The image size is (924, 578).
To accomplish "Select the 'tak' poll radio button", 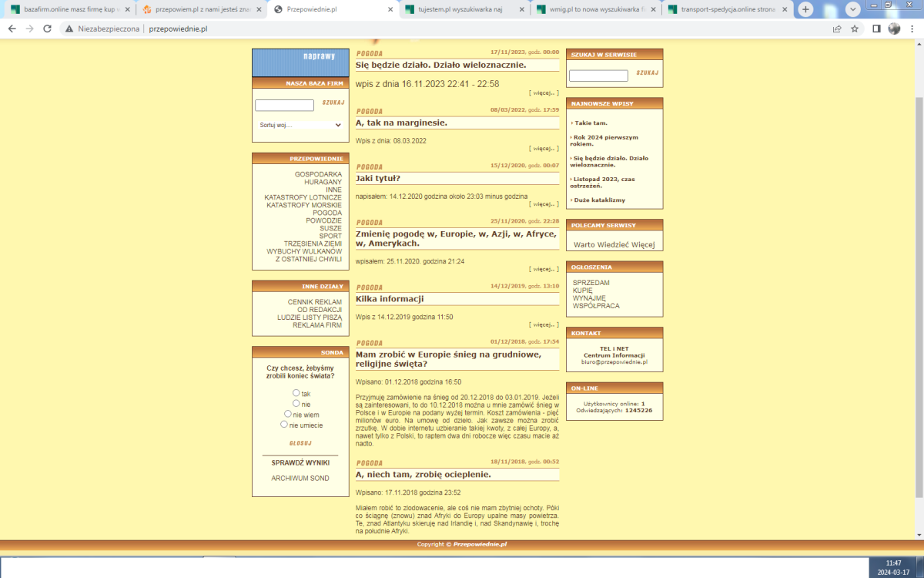I will coord(296,393).
